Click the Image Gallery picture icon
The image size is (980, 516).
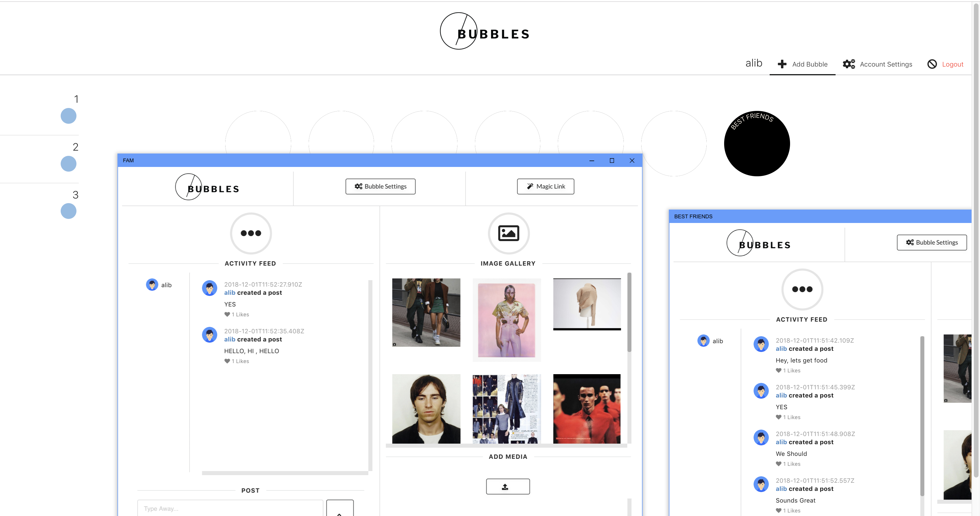[x=509, y=233]
